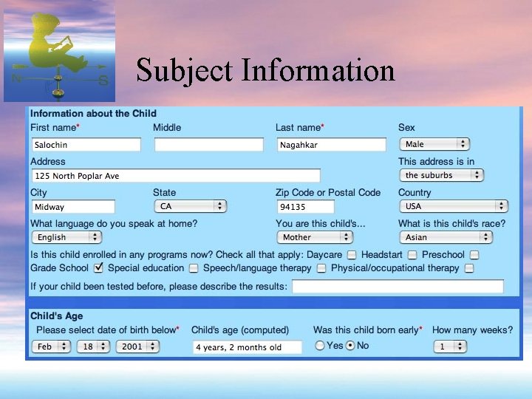The image size is (532, 399).
Task: Click the 'Subject Information' heading
Action: click(266, 70)
